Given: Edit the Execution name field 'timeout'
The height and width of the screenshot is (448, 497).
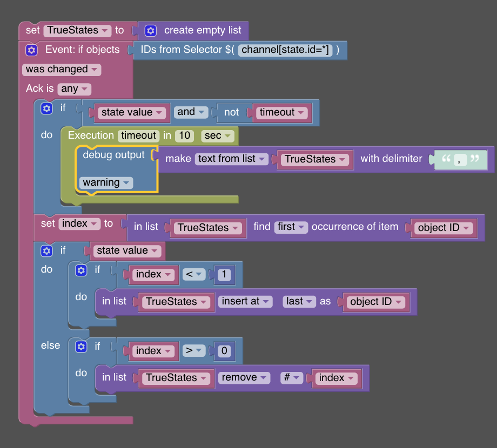Looking at the screenshot, I should pos(138,136).
